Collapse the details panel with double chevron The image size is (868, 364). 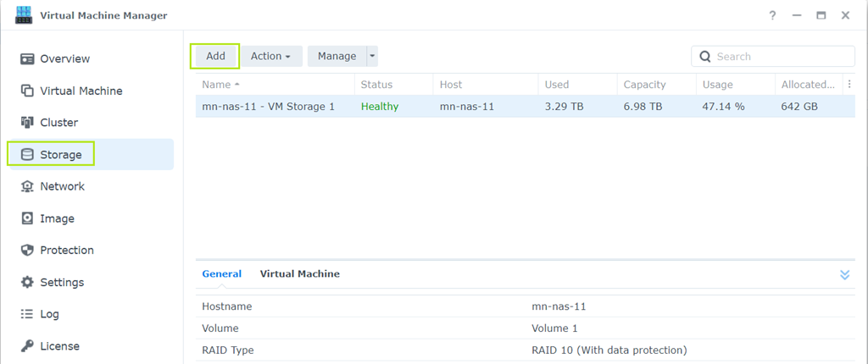point(844,275)
